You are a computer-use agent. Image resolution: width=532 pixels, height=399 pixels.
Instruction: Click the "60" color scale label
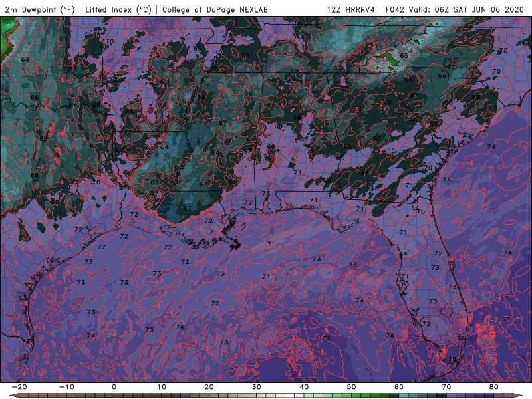click(x=399, y=387)
